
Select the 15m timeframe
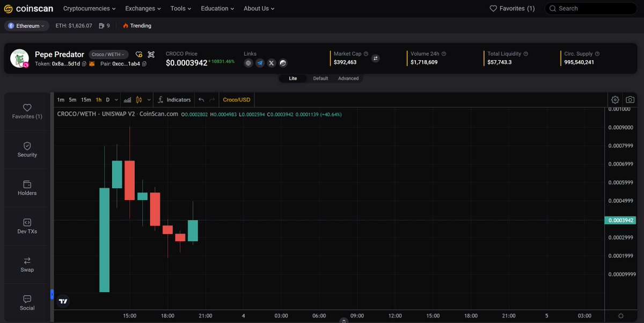[86, 99]
